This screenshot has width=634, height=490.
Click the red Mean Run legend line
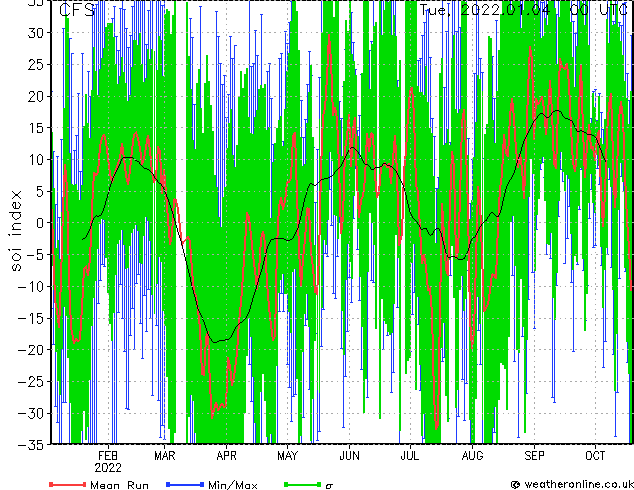coord(68,484)
